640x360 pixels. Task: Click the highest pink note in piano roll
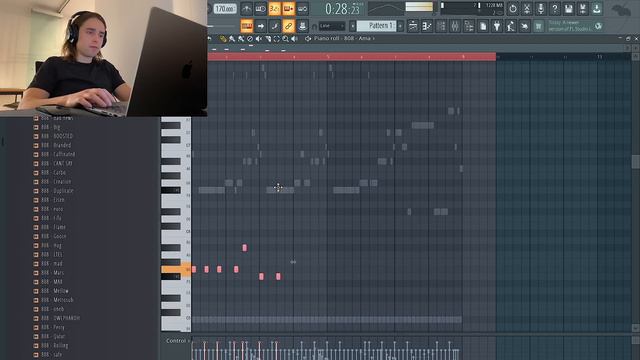click(244, 248)
